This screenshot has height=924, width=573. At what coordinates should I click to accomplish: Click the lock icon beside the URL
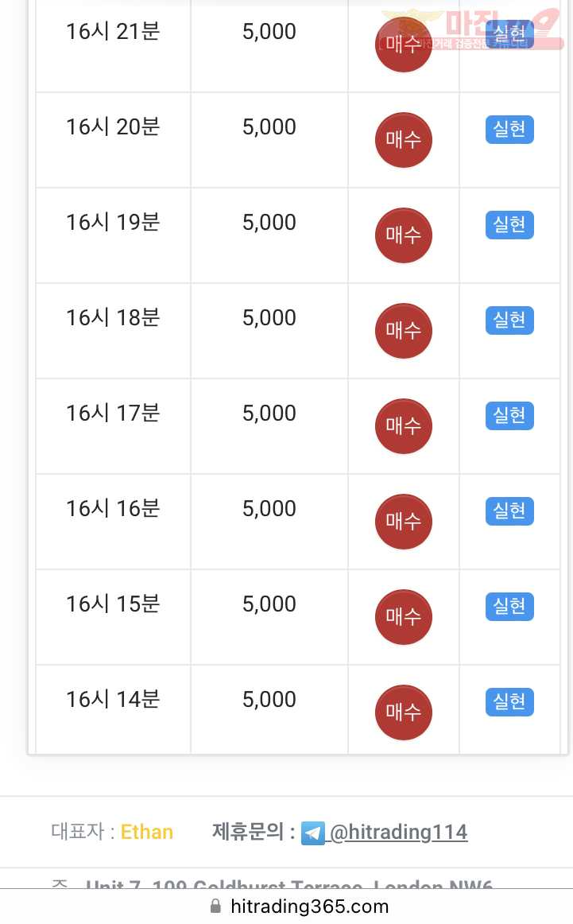coord(215,906)
